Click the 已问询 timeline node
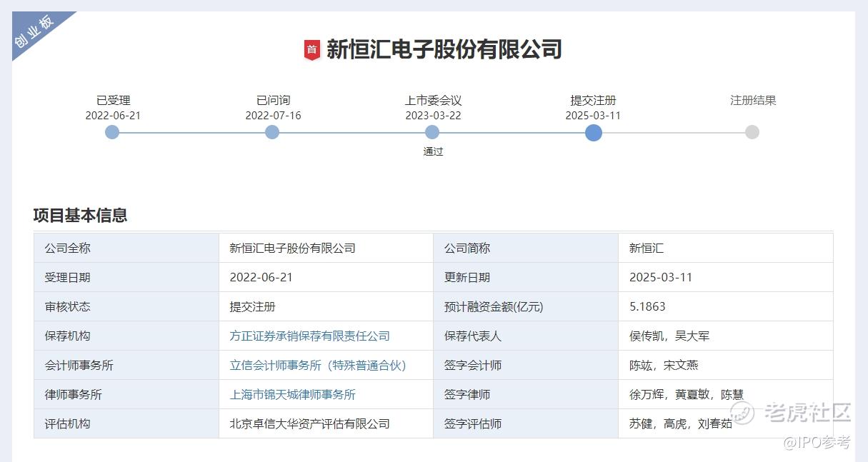The image size is (868, 462). click(272, 132)
